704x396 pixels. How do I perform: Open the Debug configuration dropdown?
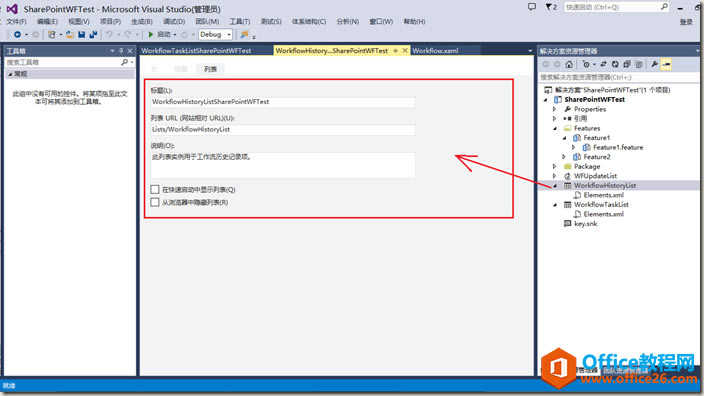[216, 35]
